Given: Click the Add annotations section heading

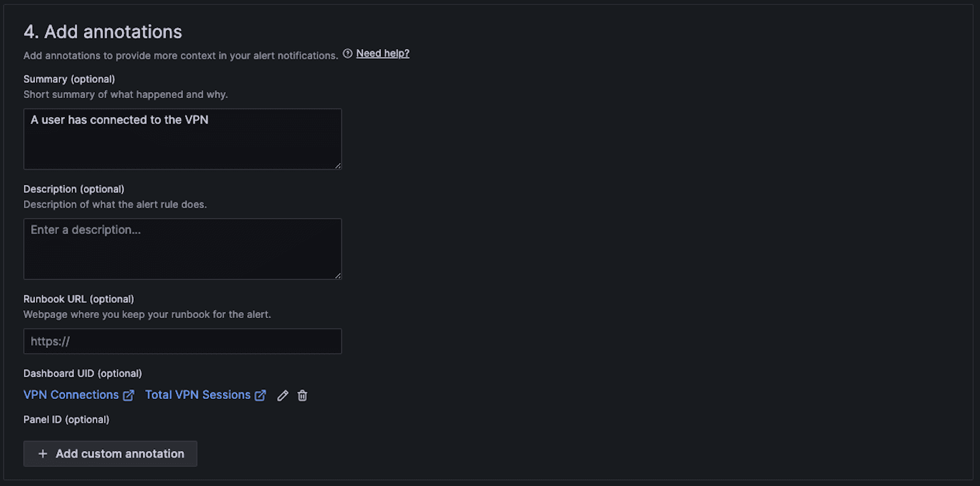Looking at the screenshot, I should pyautogui.click(x=102, y=31).
